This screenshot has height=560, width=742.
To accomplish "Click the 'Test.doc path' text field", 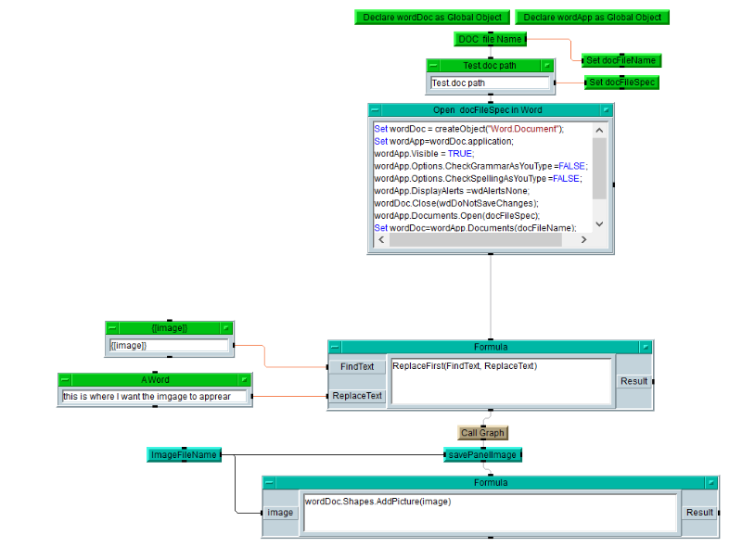I will 491,83.
